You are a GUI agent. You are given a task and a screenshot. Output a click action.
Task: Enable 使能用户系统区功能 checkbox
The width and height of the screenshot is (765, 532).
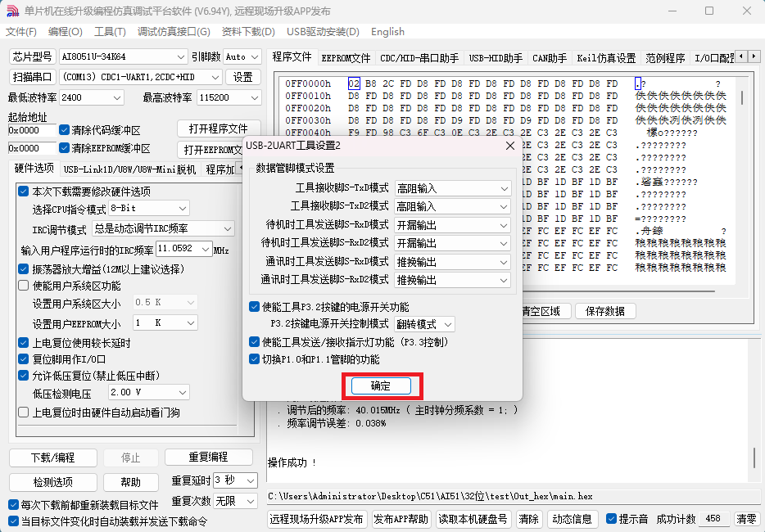[24, 286]
